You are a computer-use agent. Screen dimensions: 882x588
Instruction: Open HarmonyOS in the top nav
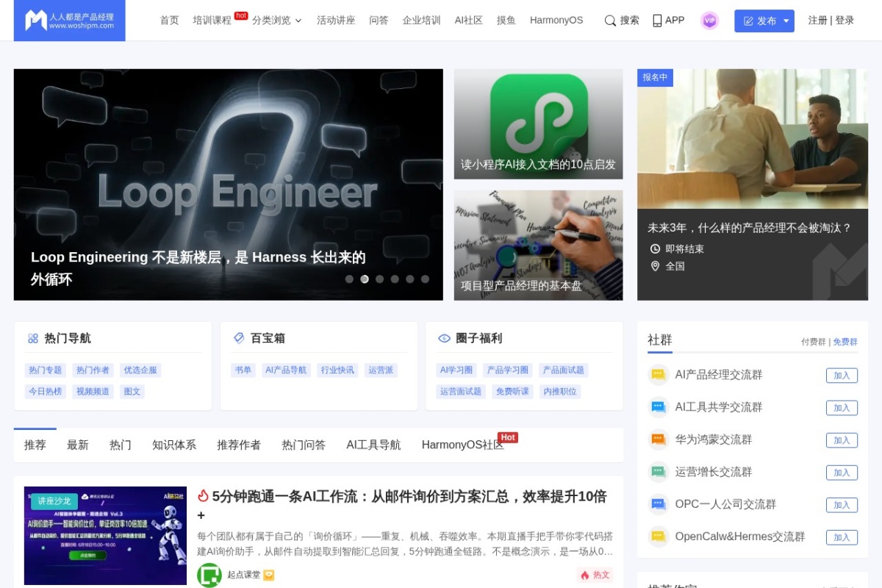[x=556, y=21]
